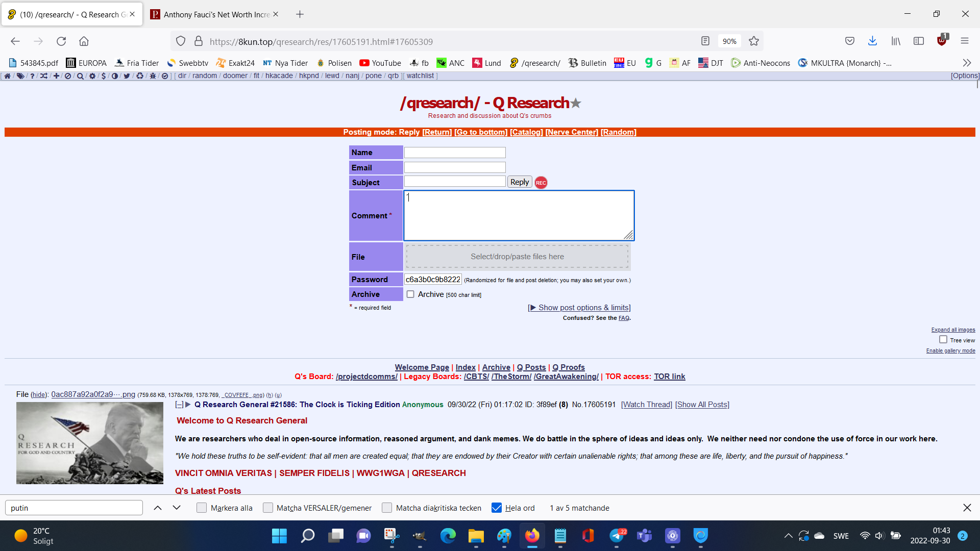980x551 pixels.
Task: Open the Twitter bird icon
Action: pyautogui.click(x=127, y=76)
